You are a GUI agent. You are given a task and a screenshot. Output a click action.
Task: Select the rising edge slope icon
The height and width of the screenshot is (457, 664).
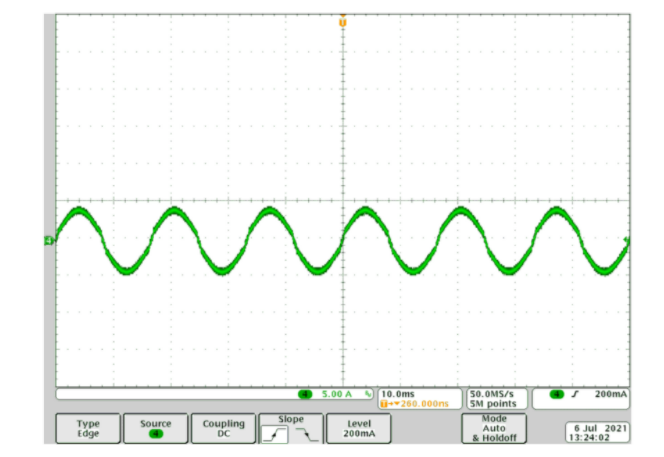(275, 433)
